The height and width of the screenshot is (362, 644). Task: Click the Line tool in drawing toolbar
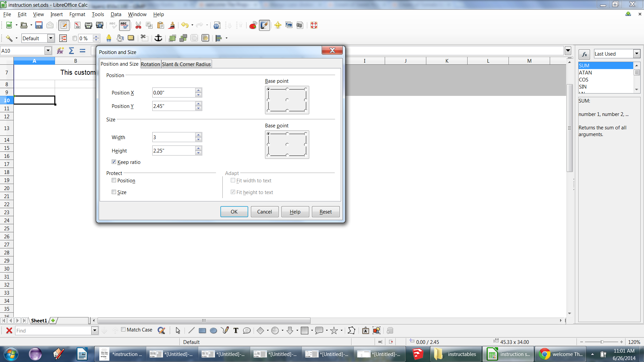click(x=191, y=330)
